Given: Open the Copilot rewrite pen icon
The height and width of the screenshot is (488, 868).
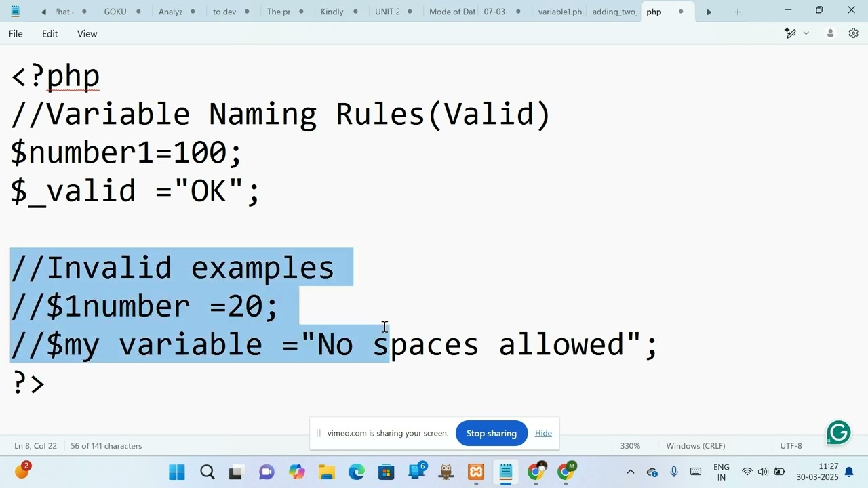Looking at the screenshot, I should 790,33.
